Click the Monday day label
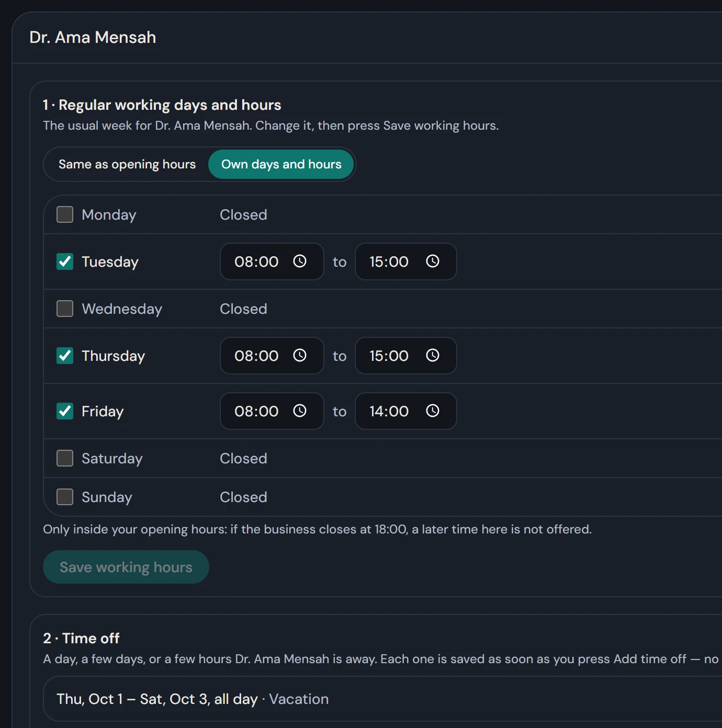Viewport: 722px width, 728px height. point(109,214)
